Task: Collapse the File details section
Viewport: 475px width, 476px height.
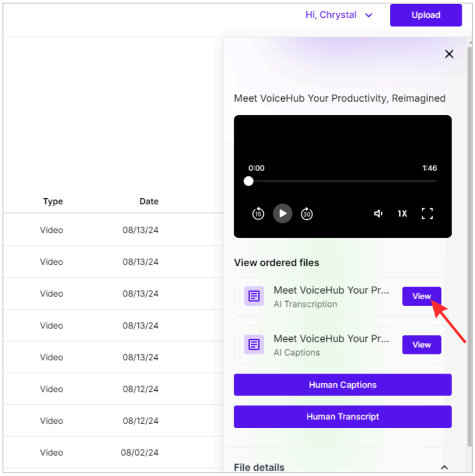Action: pyautogui.click(x=444, y=467)
